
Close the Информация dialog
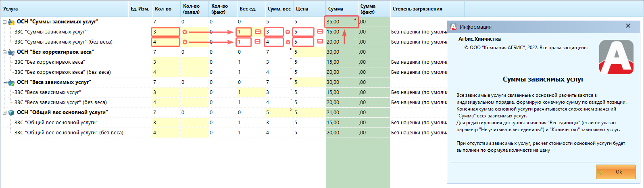tap(628, 26)
